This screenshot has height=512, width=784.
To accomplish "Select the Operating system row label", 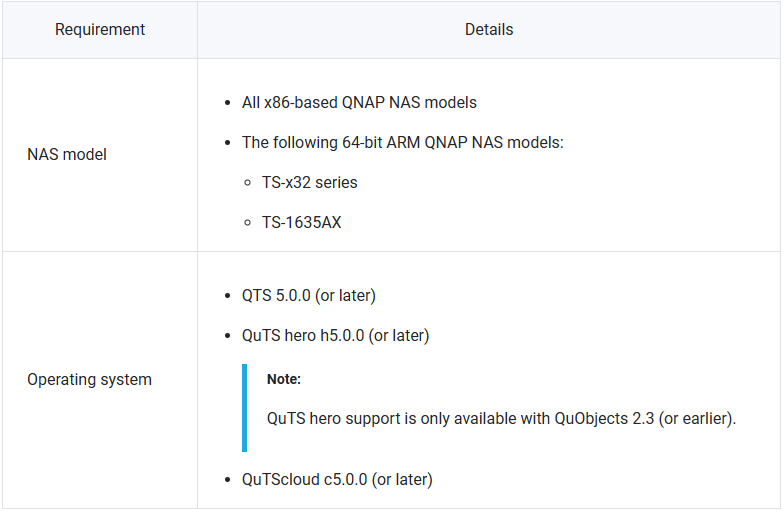I will [x=89, y=380].
